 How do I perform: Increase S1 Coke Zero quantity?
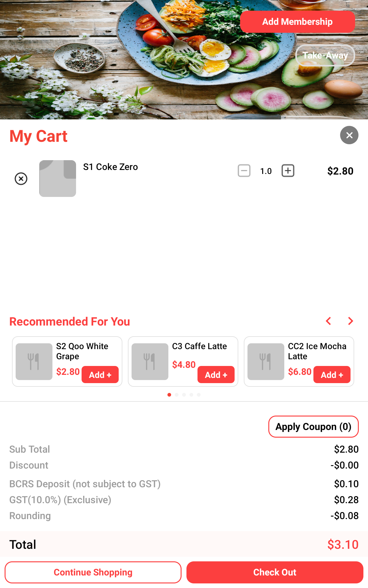[288, 171]
